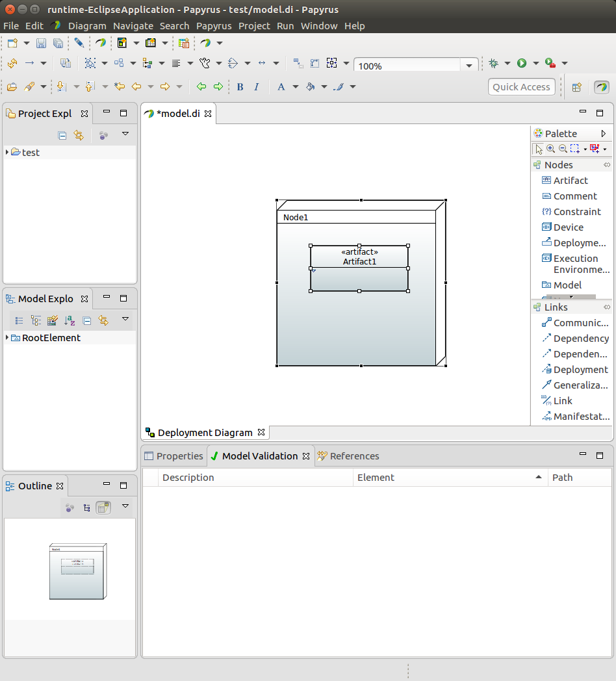Viewport: 616px width, 681px height.
Task: Click the Quick Access field
Action: (521, 87)
